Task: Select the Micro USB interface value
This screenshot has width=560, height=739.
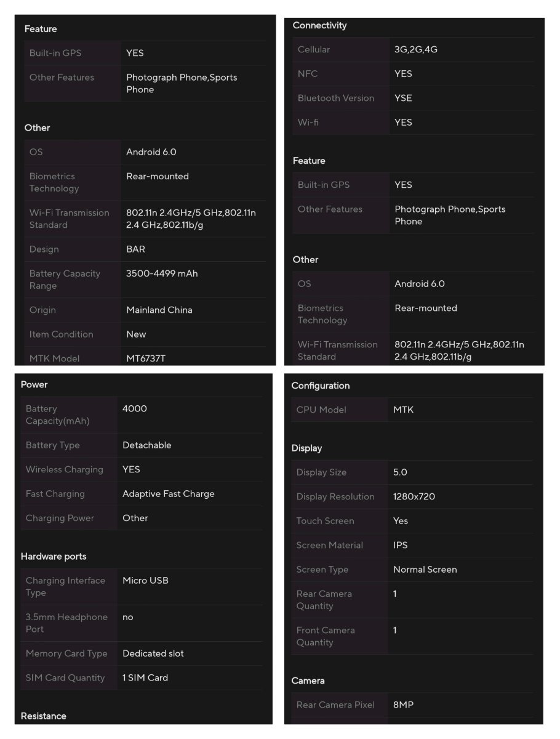Action: coord(145,580)
